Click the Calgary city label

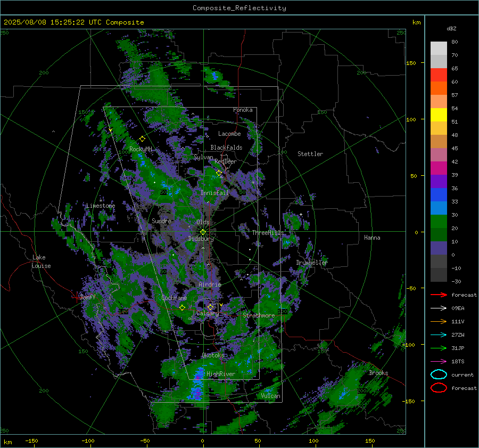pyautogui.click(x=208, y=313)
